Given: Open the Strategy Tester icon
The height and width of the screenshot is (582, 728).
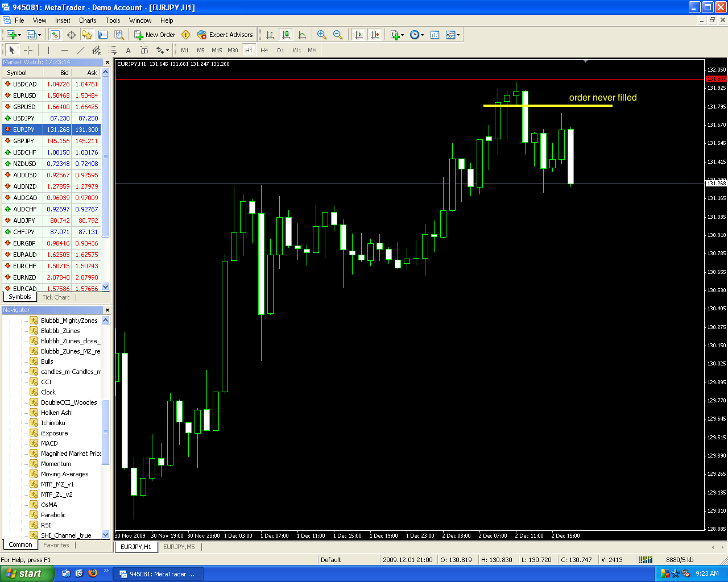Looking at the screenshot, I should coord(119,35).
